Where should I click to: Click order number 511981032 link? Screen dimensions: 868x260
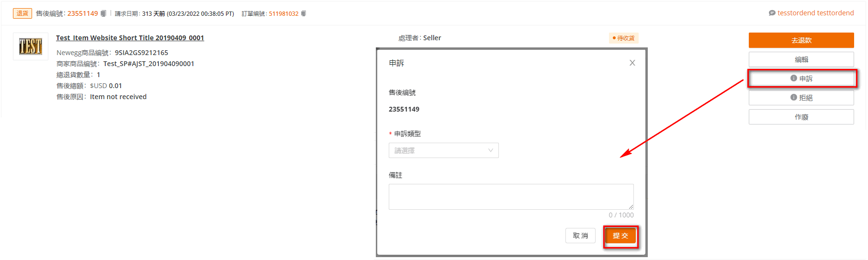(283, 13)
